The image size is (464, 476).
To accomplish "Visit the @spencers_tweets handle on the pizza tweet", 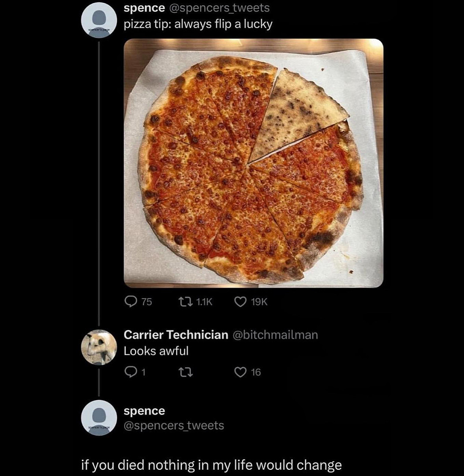I will coord(219,8).
